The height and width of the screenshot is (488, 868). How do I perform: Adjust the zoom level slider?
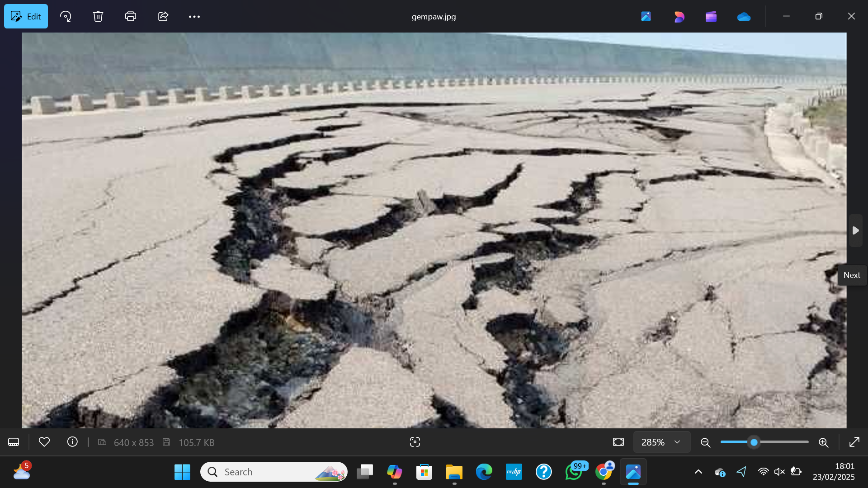(x=754, y=442)
